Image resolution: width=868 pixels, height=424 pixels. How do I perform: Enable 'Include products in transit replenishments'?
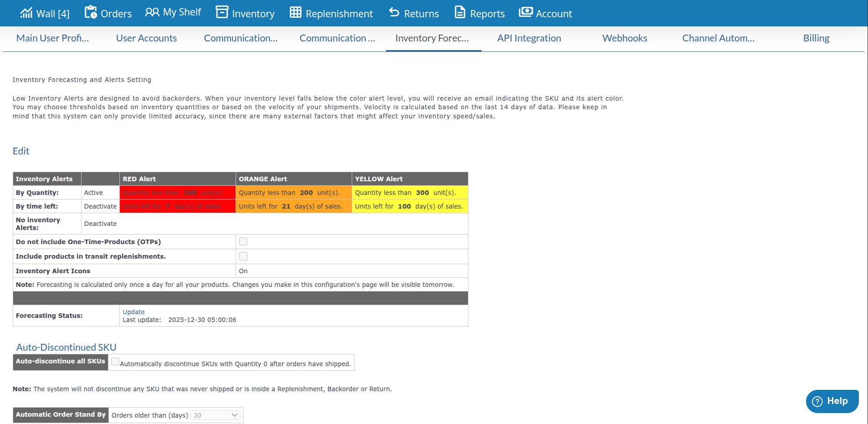(243, 256)
